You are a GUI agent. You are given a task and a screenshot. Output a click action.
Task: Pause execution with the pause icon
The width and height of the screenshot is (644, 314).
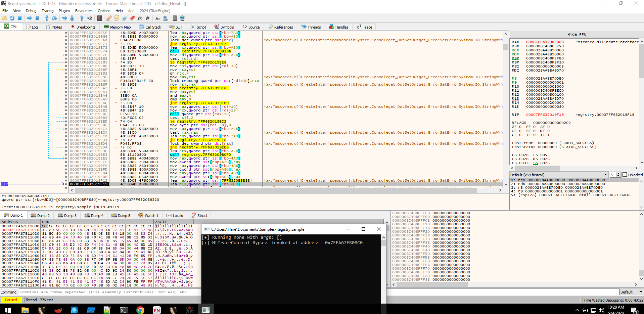[37, 18]
